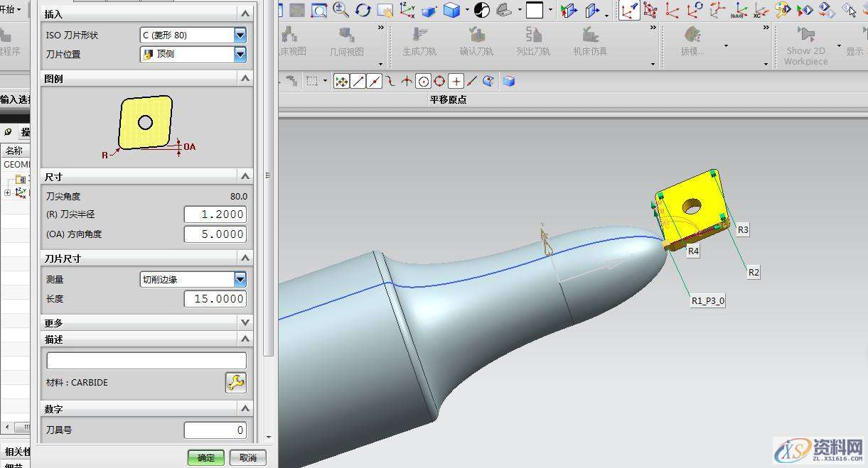Click the 取消 button
868x468 pixels.
(248, 458)
